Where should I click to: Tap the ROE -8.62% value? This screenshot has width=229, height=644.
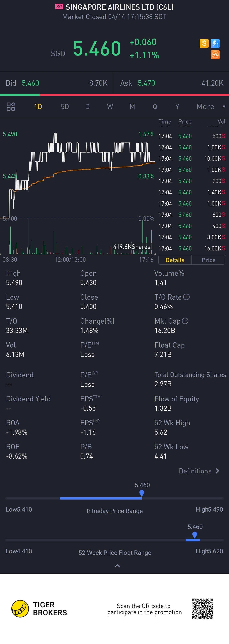click(x=17, y=456)
